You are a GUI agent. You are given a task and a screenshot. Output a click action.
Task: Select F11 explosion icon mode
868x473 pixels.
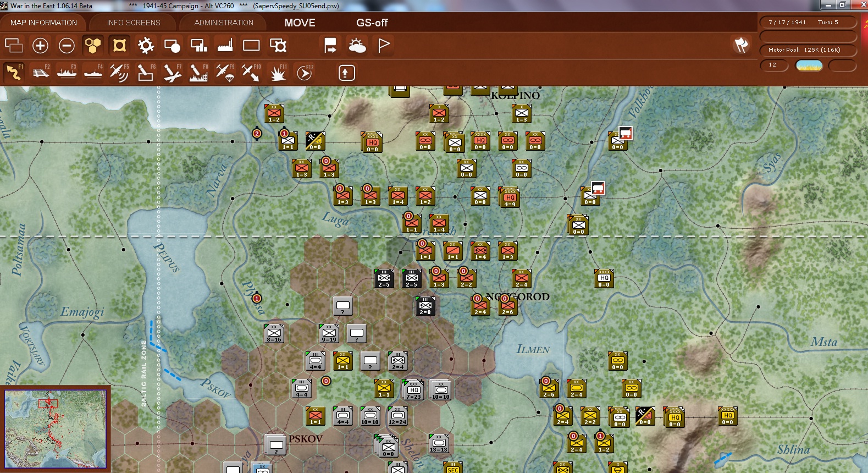tap(278, 73)
